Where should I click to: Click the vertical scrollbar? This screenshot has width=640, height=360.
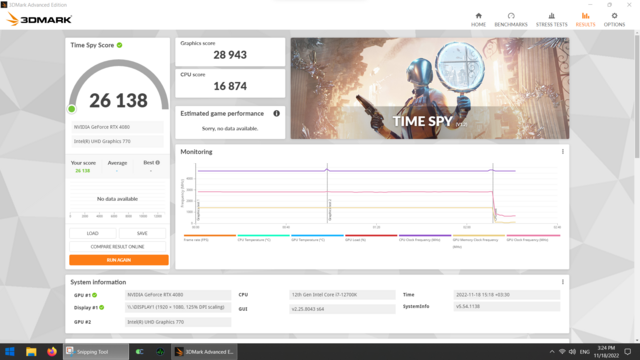coord(637,96)
